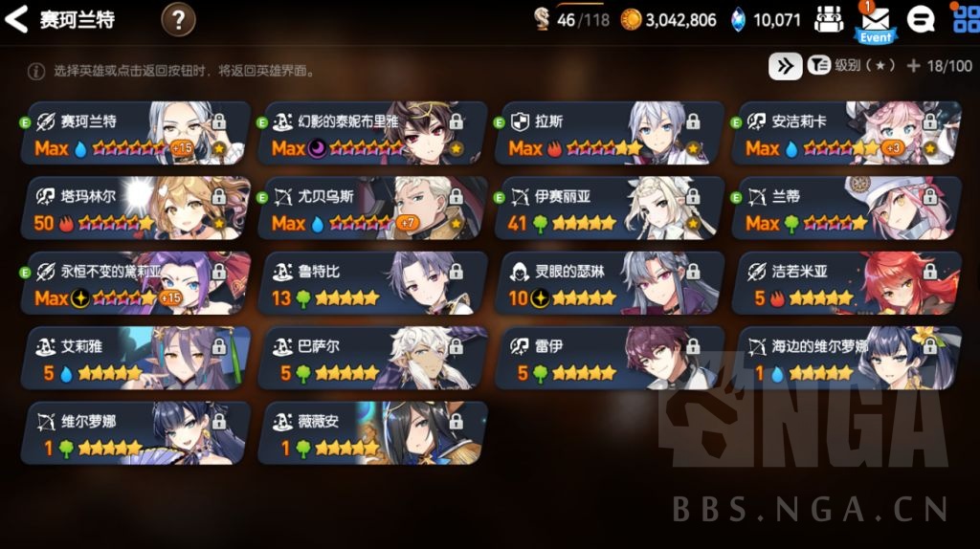Choose hero 尤贝乌斯
980x549 pixels.
[372, 209]
